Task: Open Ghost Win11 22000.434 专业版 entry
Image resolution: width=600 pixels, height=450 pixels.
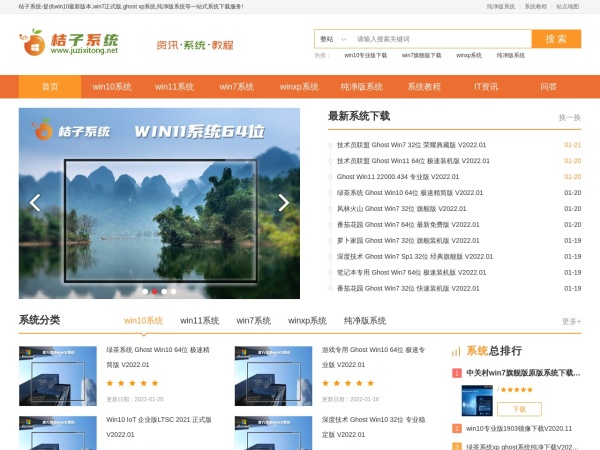Action: click(x=398, y=177)
